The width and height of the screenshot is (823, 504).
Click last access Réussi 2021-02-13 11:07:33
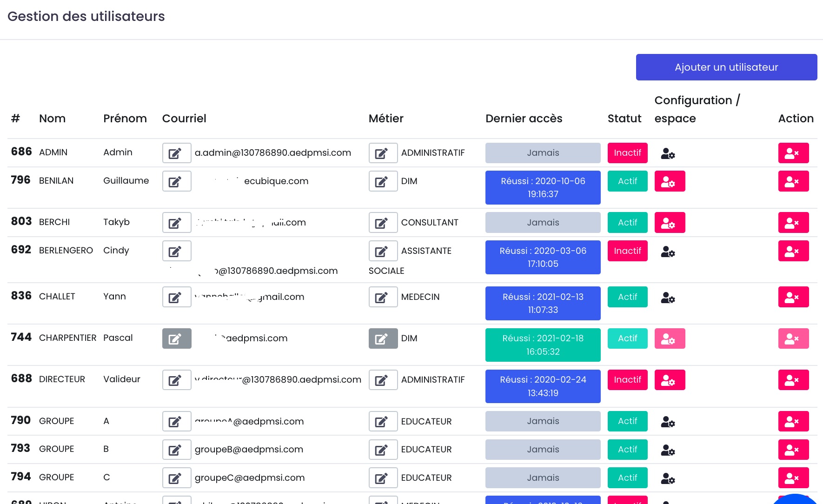543,304
